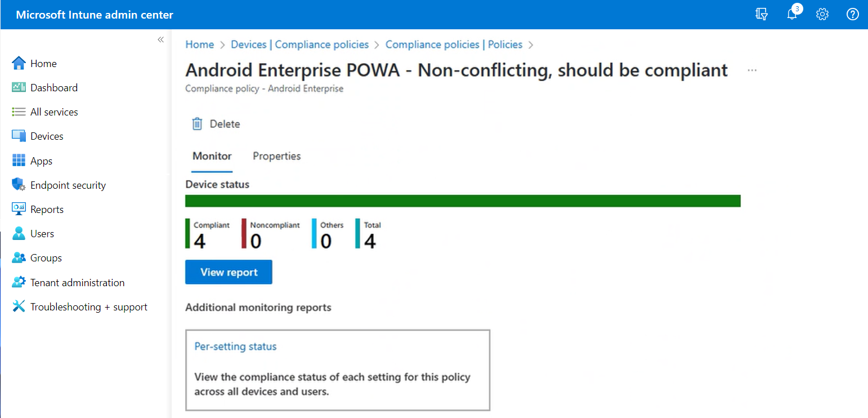Open the Dashboard from the sidebar
Viewport: 868px width, 418px height.
click(53, 87)
